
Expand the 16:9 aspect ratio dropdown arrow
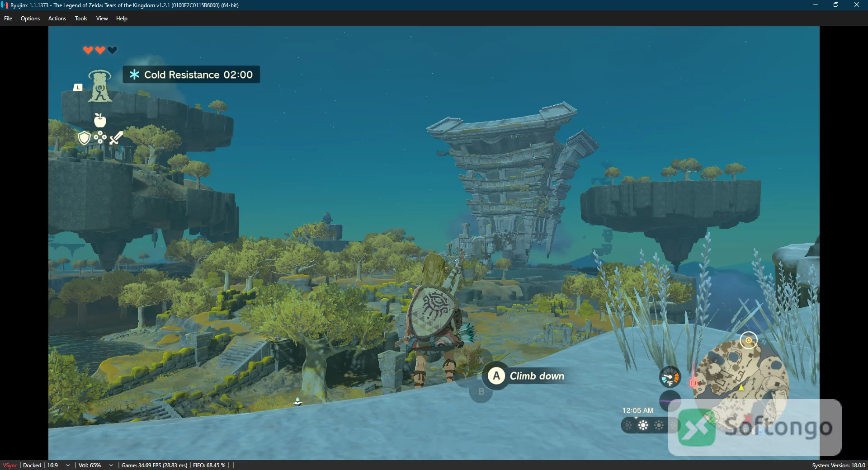[68, 465]
